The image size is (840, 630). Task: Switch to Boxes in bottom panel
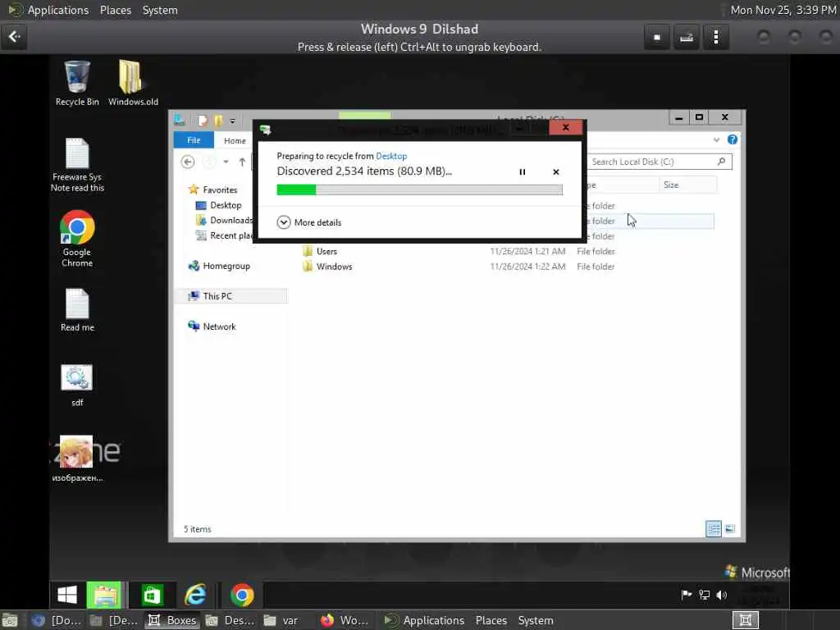point(172,620)
